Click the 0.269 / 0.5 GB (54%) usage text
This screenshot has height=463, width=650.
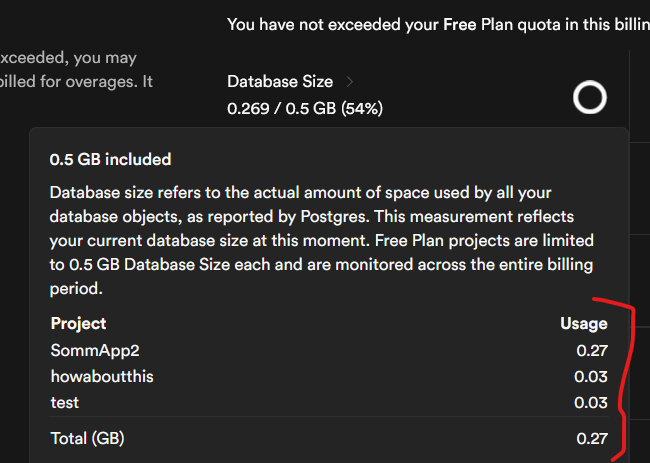tap(304, 107)
